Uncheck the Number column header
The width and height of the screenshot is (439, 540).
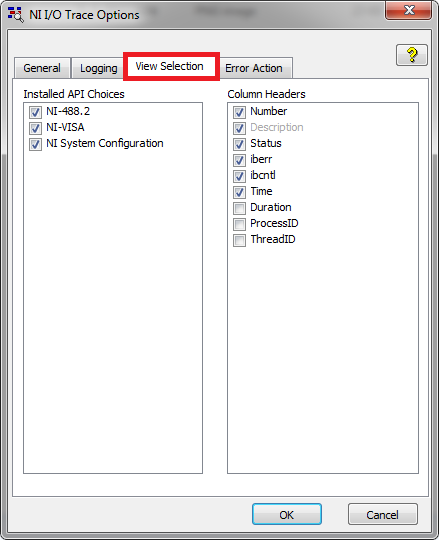coord(239,112)
